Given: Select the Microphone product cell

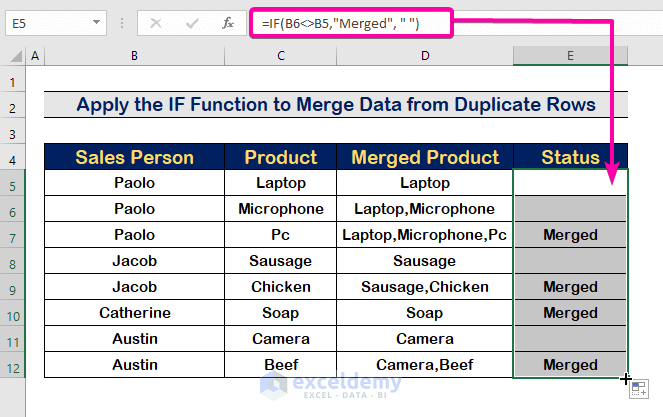Looking at the screenshot, I should pos(281,208).
